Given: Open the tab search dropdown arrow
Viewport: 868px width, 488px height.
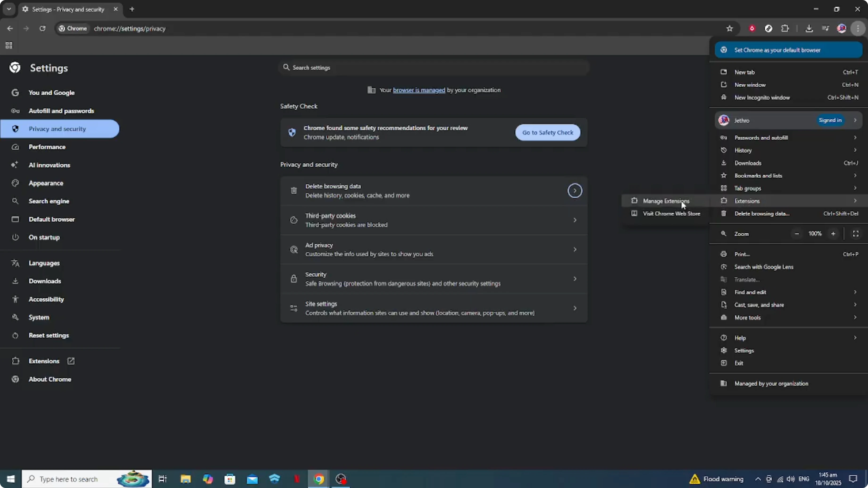Looking at the screenshot, I should 9,9.
